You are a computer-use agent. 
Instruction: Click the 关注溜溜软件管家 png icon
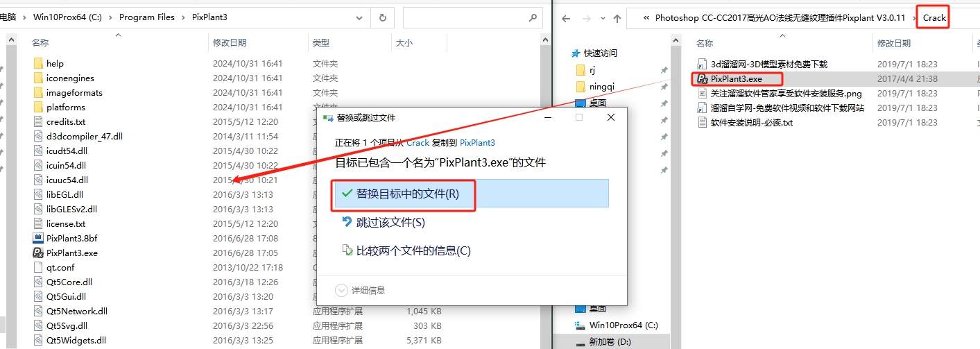pyautogui.click(x=703, y=93)
